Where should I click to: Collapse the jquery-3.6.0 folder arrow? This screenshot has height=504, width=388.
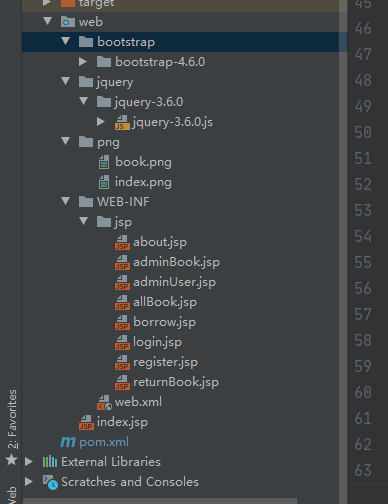84,101
